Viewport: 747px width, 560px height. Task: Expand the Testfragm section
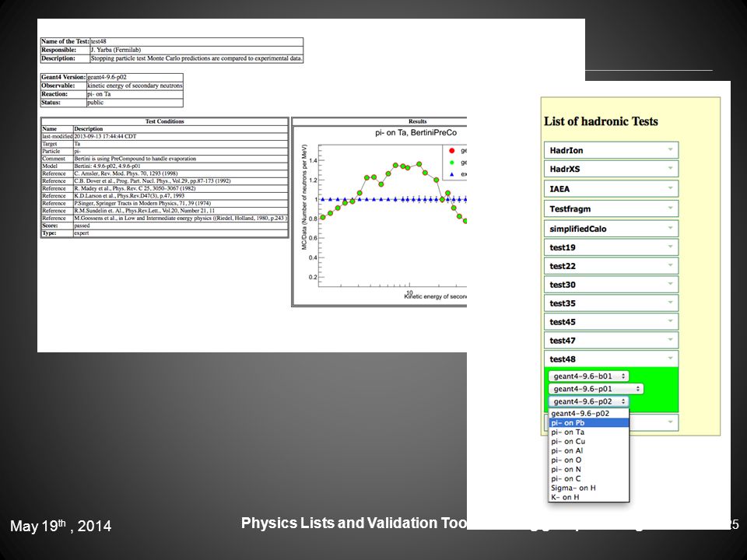coord(611,209)
